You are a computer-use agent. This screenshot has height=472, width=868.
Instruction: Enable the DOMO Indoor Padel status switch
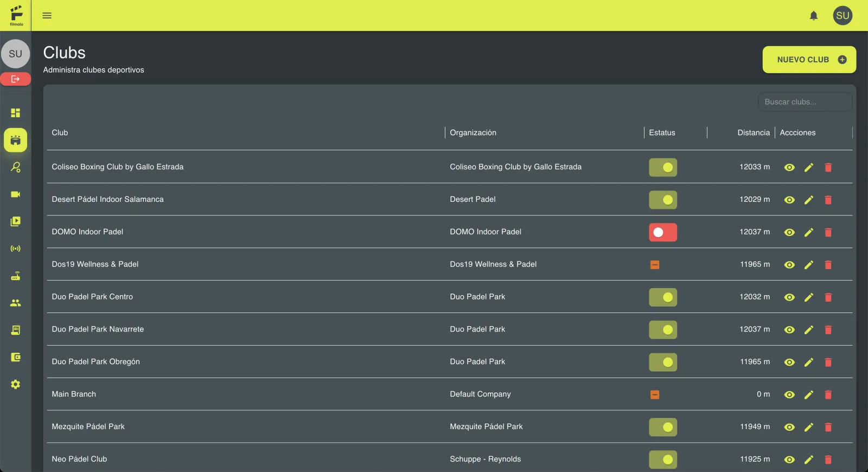click(x=663, y=232)
